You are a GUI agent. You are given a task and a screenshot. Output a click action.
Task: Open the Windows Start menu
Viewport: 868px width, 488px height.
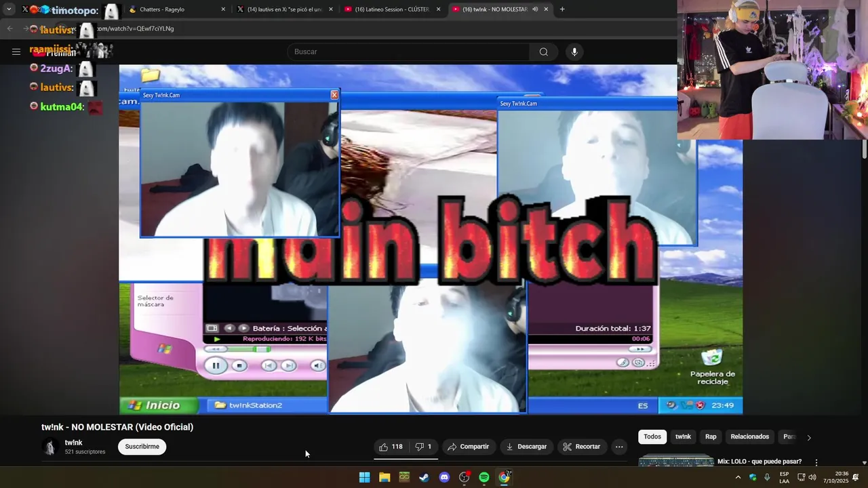click(364, 477)
